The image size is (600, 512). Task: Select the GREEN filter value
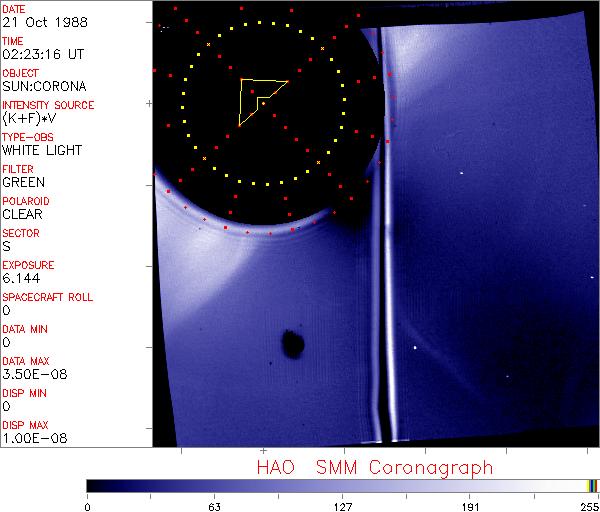pos(23,182)
